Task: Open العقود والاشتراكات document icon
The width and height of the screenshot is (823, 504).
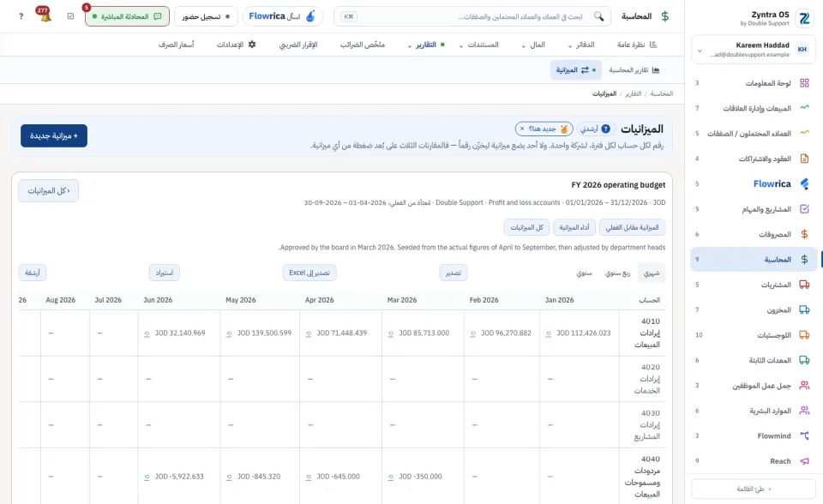Action: click(x=804, y=159)
